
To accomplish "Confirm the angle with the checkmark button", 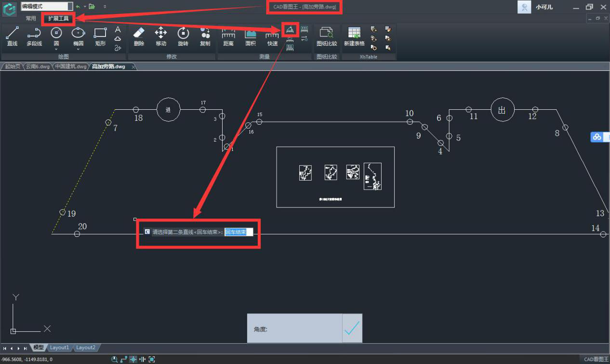I will click(x=352, y=328).
